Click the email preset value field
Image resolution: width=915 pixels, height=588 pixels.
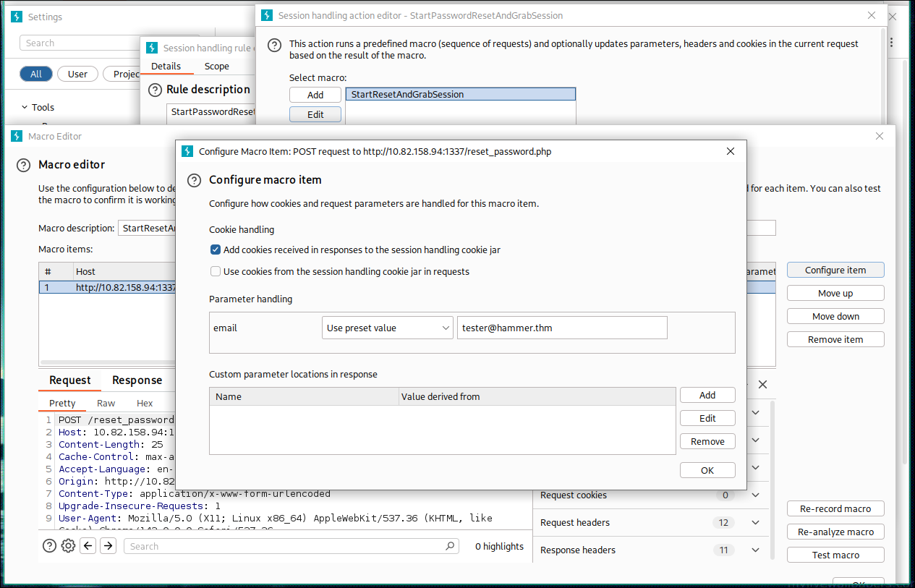(x=561, y=328)
